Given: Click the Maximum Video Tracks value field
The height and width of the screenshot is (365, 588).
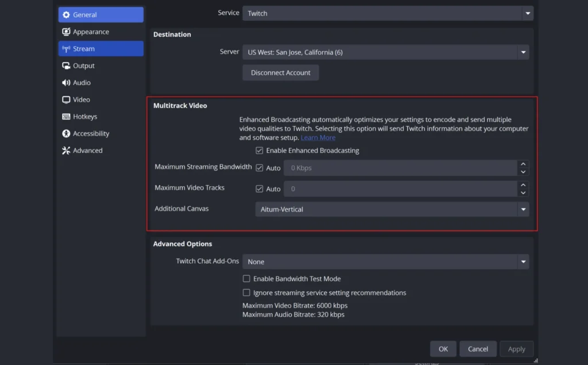Looking at the screenshot, I should tap(400, 189).
